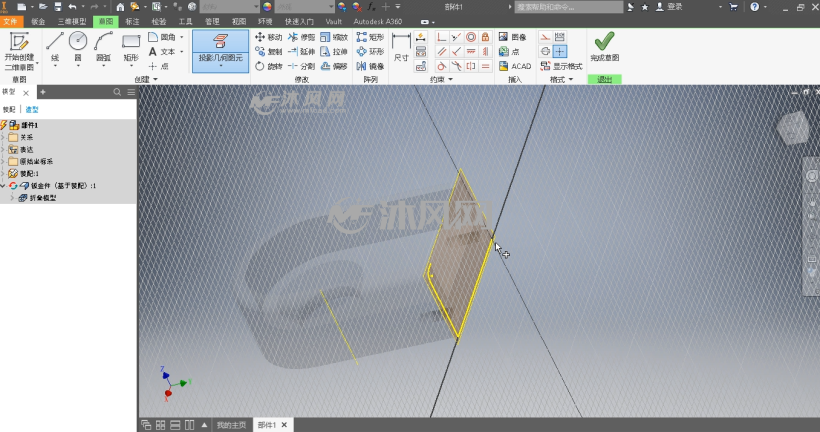Click the help search input field

568,7
